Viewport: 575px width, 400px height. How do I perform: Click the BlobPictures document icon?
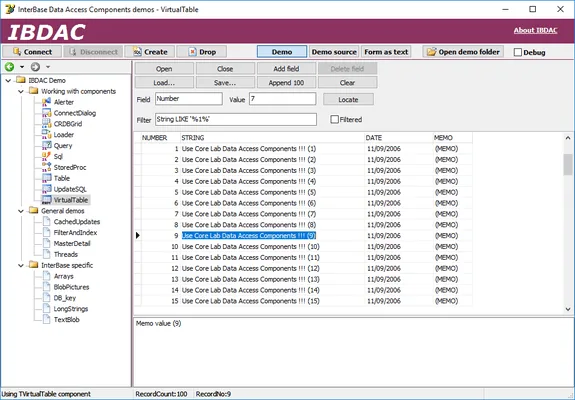coord(47,287)
